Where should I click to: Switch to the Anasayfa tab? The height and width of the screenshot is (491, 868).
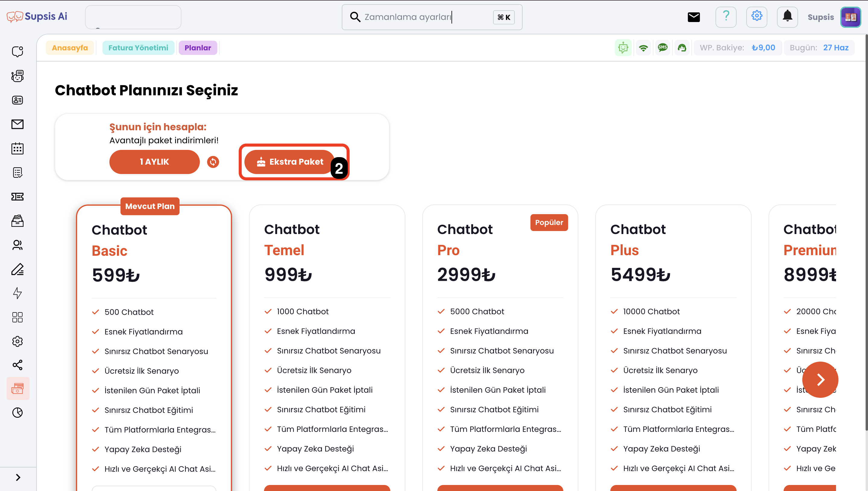[x=70, y=48]
